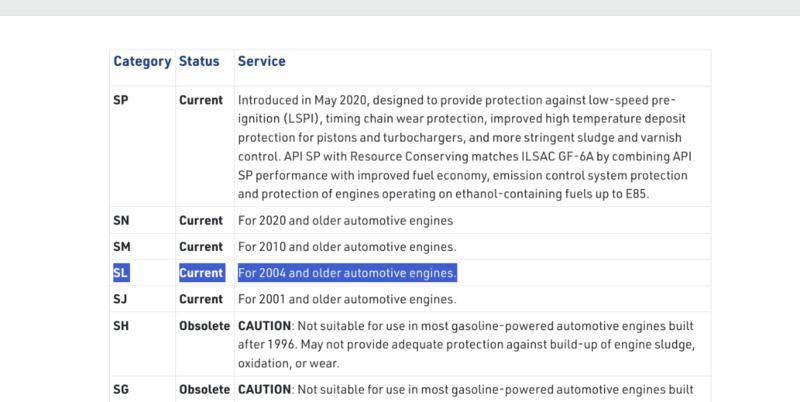Click highlighted "For 2004 and older" text
This screenshot has width=800, height=402.
pos(347,272)
